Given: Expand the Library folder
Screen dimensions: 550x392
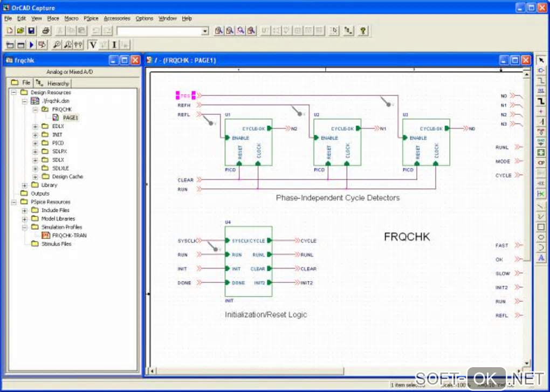Looking at the screenshot, I should (x=25, y=185).
